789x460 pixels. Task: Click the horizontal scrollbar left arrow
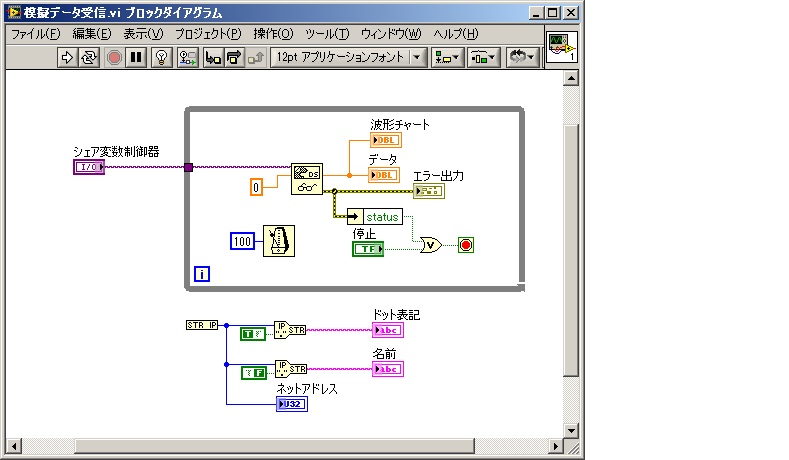(x=14, y=446)
